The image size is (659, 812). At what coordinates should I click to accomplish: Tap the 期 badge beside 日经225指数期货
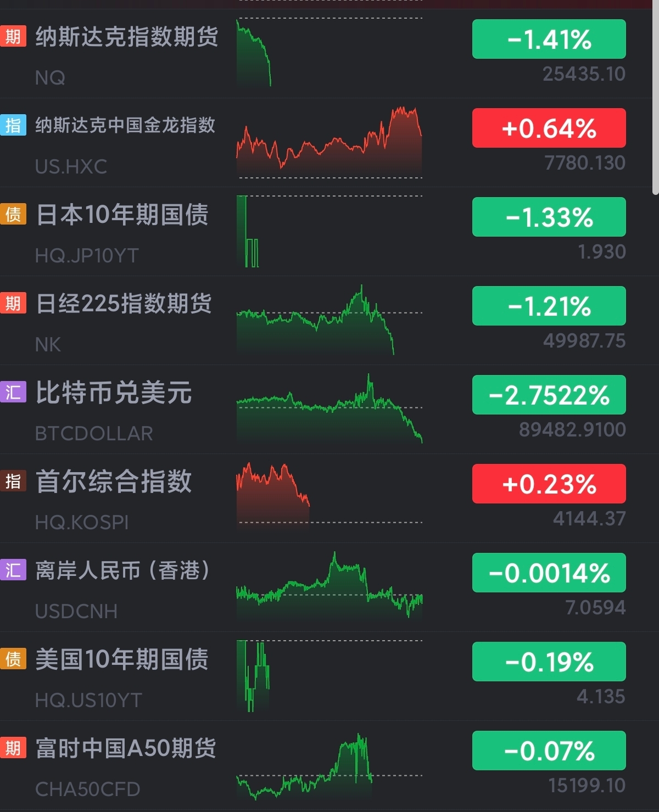tap(13, 303)
